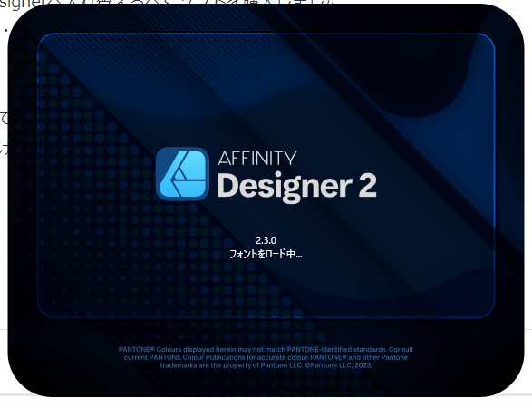Viewport: 532px width, 408px height.
Task: Click the light triangle inside the Designer logo
Action: coord(180,175)
